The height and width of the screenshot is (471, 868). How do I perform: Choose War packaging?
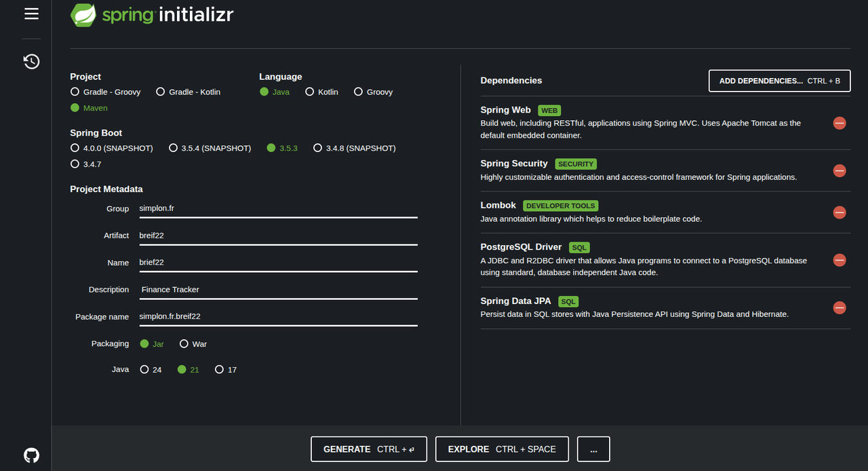(193, 344)
